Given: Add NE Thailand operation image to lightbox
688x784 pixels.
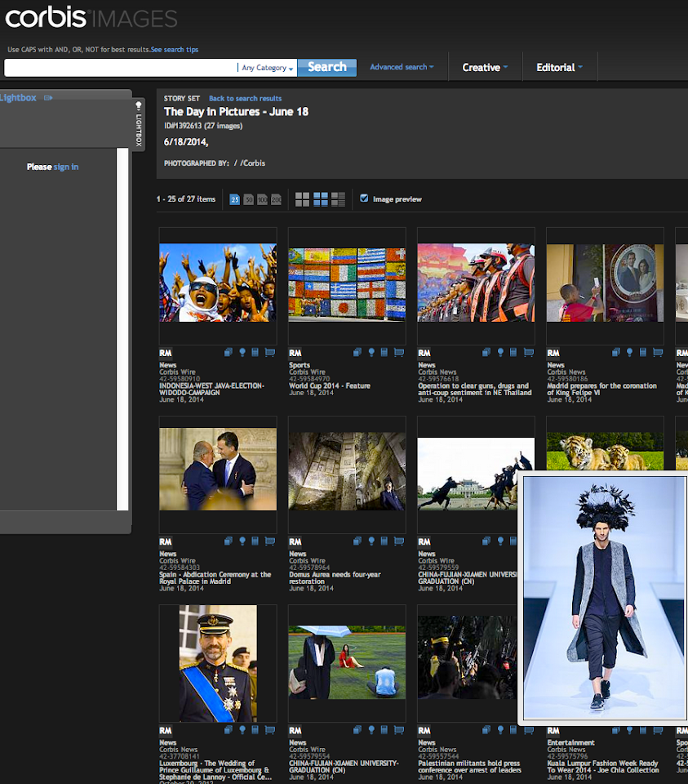Looking at the screenshot, I should tap(500, 353).
